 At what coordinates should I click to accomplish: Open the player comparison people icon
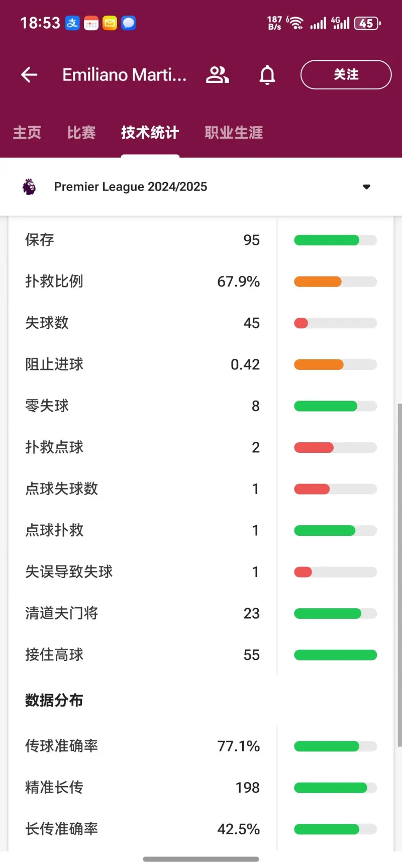click(218, 75)
